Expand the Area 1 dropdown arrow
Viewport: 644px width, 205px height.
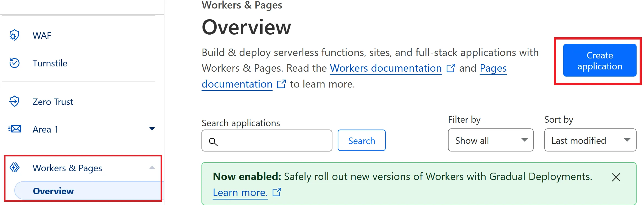[152, 128]
